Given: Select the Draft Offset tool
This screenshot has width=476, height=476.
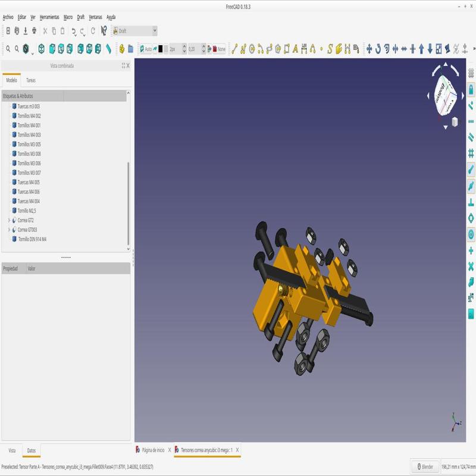Looking at the screenshot, I should coord(386,49).
